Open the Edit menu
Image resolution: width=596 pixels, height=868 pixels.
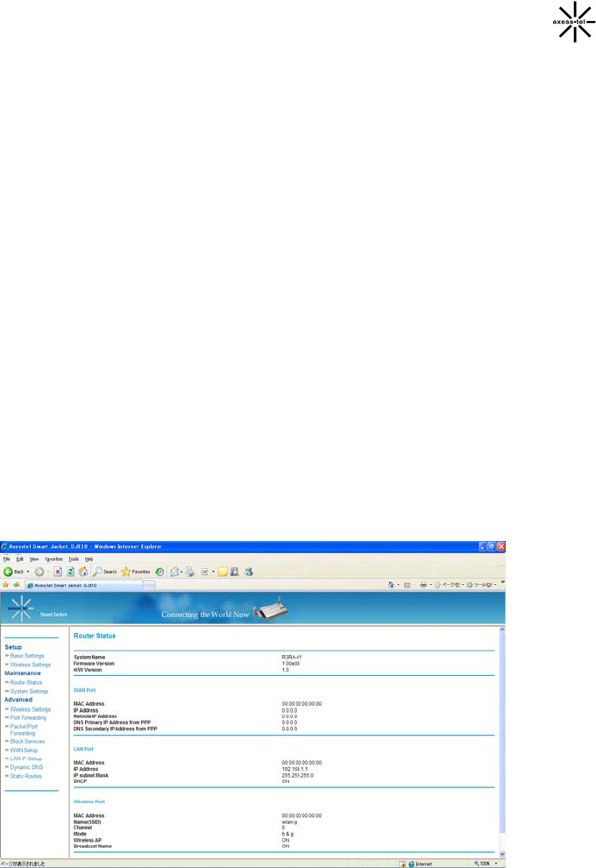tap(20, 559)
